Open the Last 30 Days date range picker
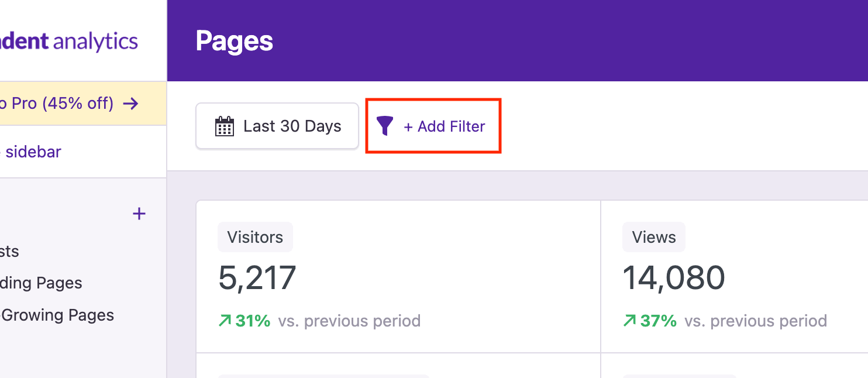 277,126
